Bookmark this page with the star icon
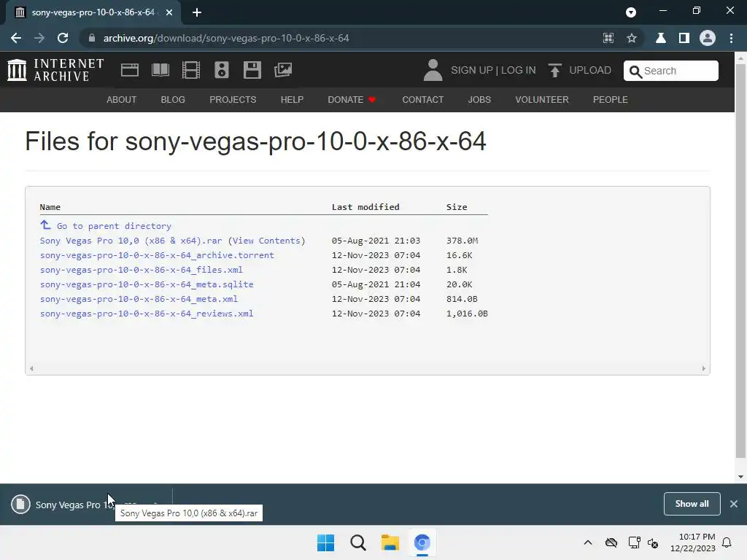 point(632,38)
